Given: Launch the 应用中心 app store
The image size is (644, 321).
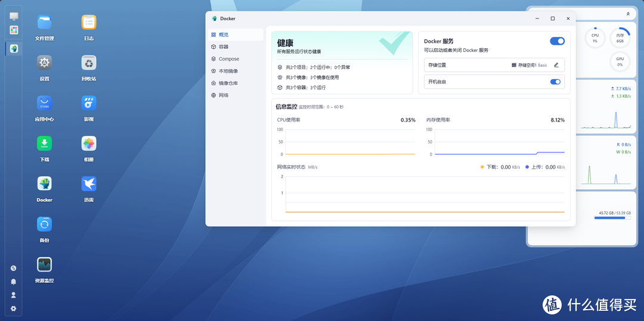Looking at the screenshot, I should 44,103.
